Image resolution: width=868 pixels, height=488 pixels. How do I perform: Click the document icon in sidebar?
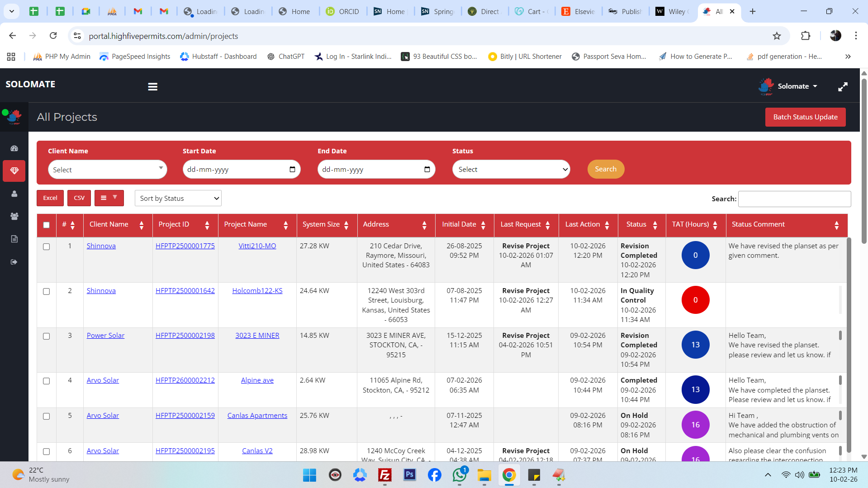pos(14,239)
